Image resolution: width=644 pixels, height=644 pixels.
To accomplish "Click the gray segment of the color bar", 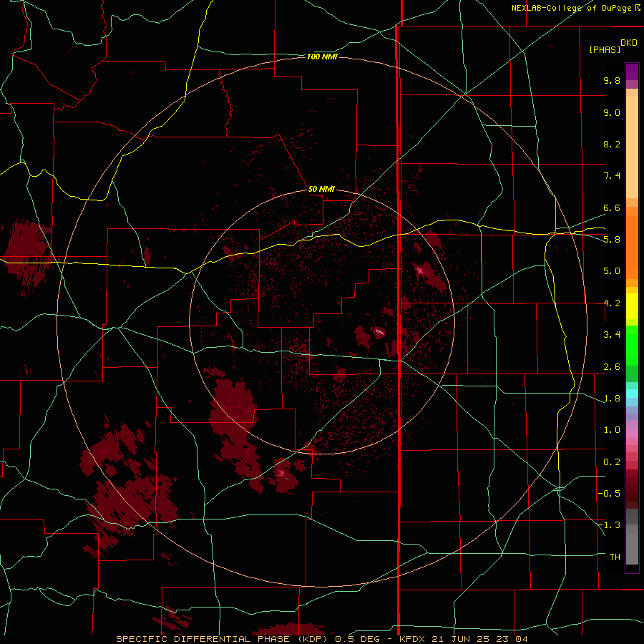I will pyautogui.click(x=632, y=537).
